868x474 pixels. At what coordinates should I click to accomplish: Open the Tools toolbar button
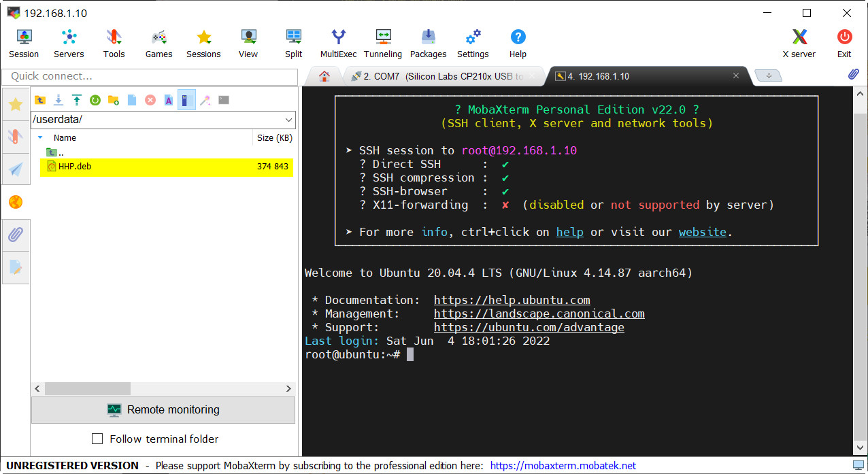click(x=114, y=44)
